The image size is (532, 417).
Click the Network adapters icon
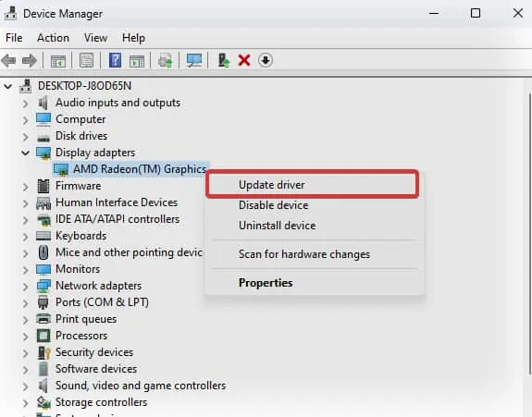point(43,286)
